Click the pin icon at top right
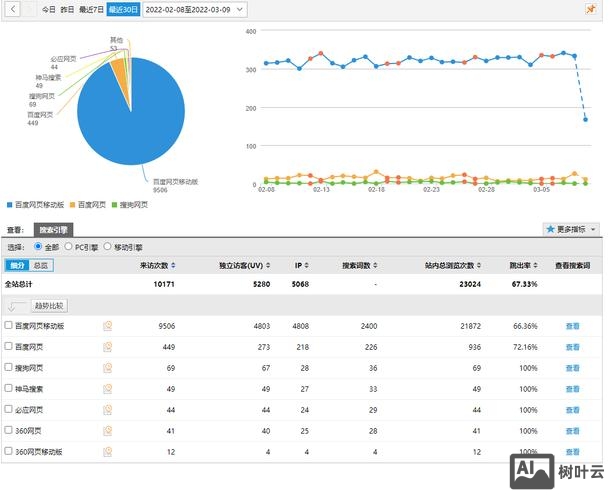The height and width of the screenshot is (500, 612). [x=590, y=9]
